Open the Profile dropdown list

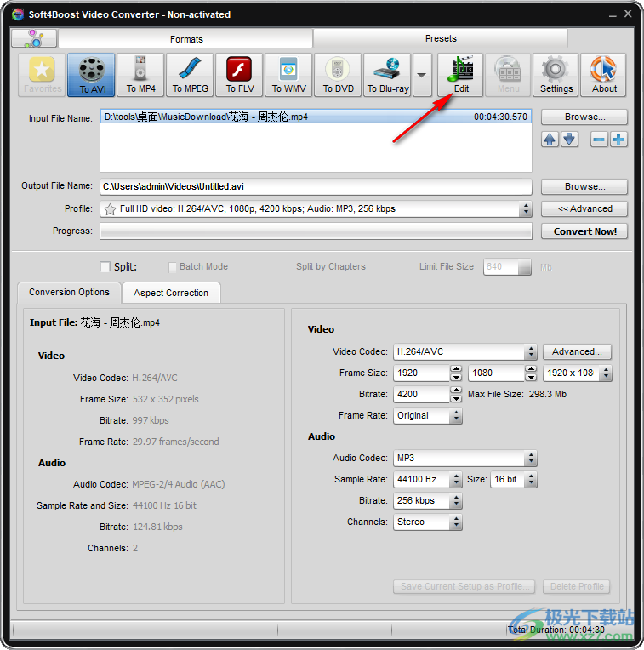coord(526,209)
